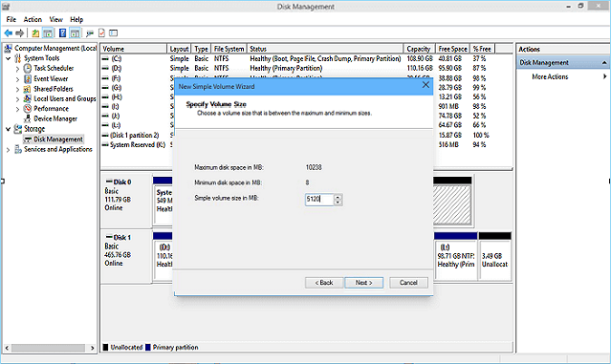Click the Device Manager icon
The height and width of the screenshot is (364, 611).
[x=28, y=118]
